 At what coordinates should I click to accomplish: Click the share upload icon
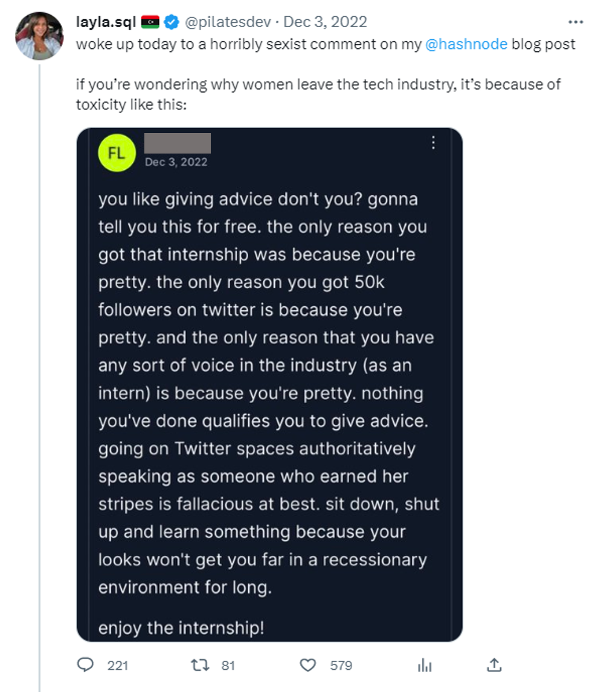pyautogui.click(x=494, y=665)
